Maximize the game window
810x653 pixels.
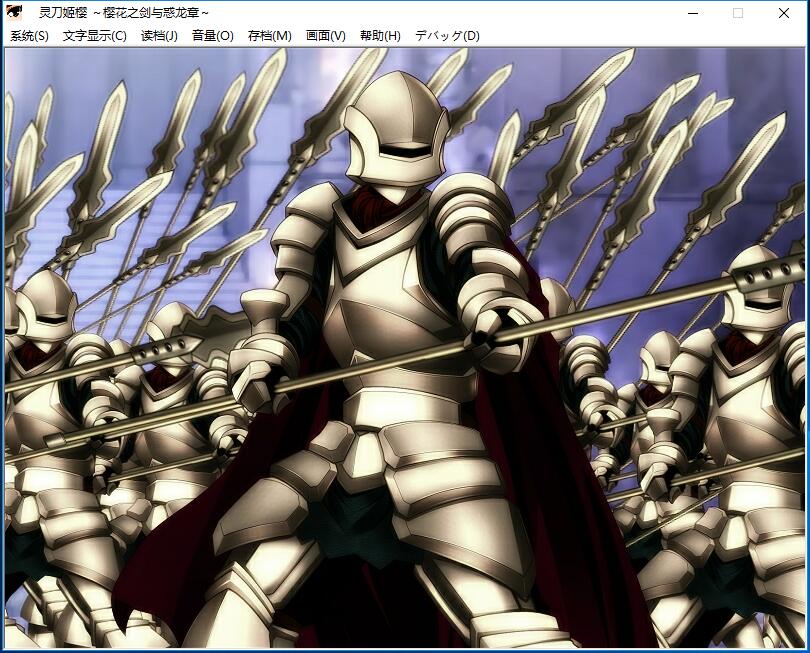click(738, 13)
